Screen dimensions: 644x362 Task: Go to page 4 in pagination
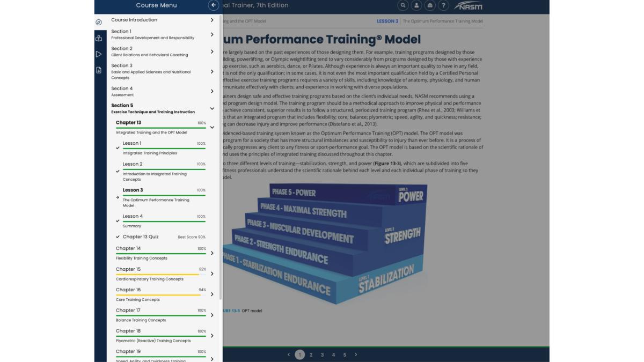click(x=333, y=354)
